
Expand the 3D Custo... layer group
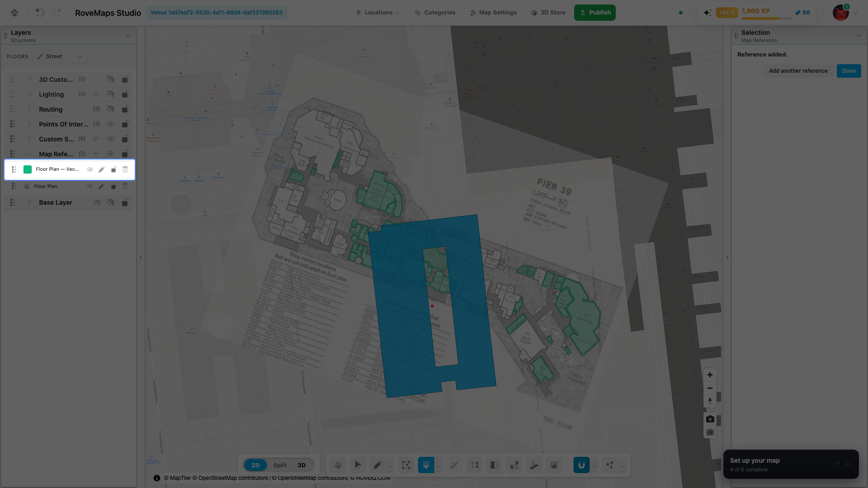point(29,79)
